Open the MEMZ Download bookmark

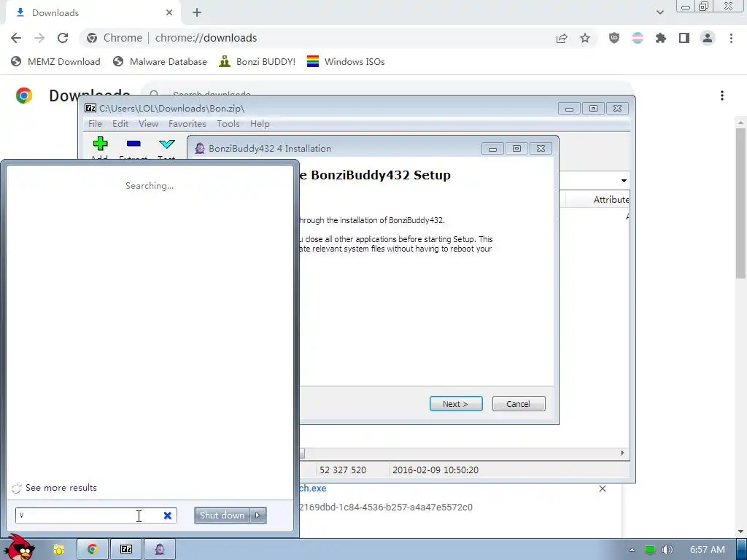pos(55,61)
